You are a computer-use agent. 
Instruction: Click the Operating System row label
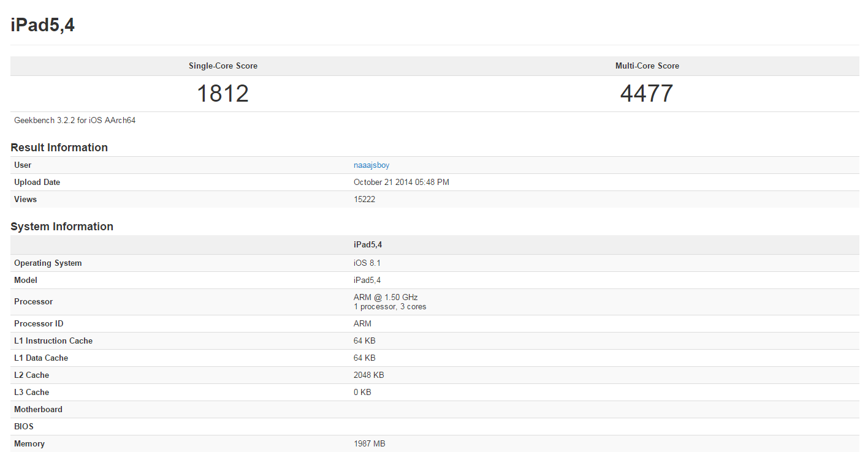[48, 263]
